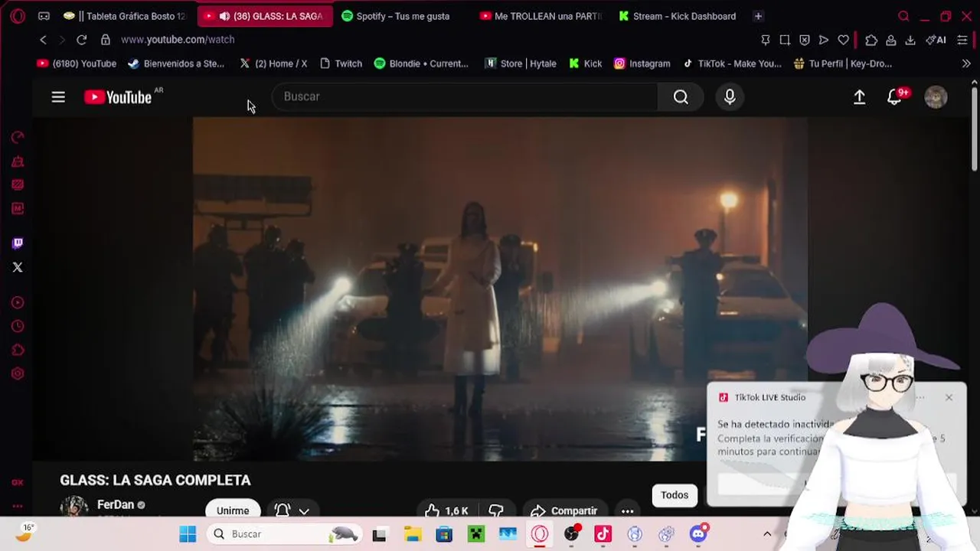Click the Windows taskbar Buscar search box
This screenshot has height=551, width=980.
click(x=286, y=534)
